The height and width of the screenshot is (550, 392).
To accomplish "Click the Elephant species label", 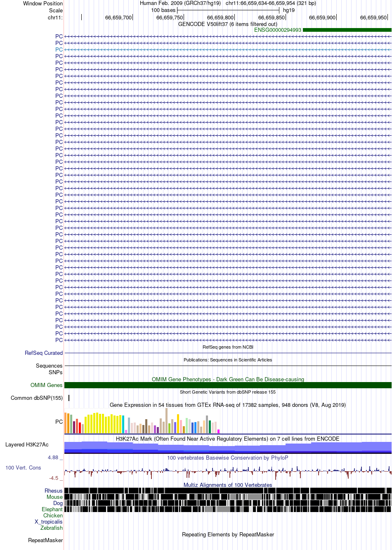I will 52,509.
